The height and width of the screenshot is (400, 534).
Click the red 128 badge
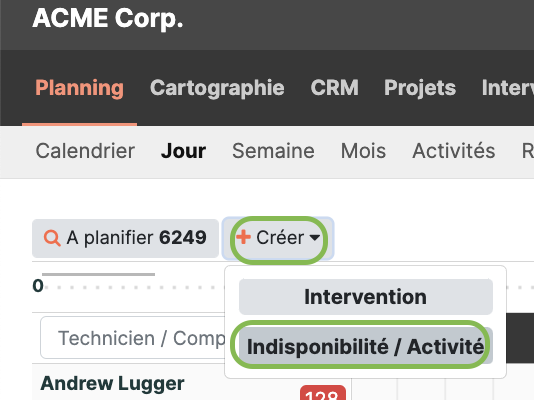[323, 393]
